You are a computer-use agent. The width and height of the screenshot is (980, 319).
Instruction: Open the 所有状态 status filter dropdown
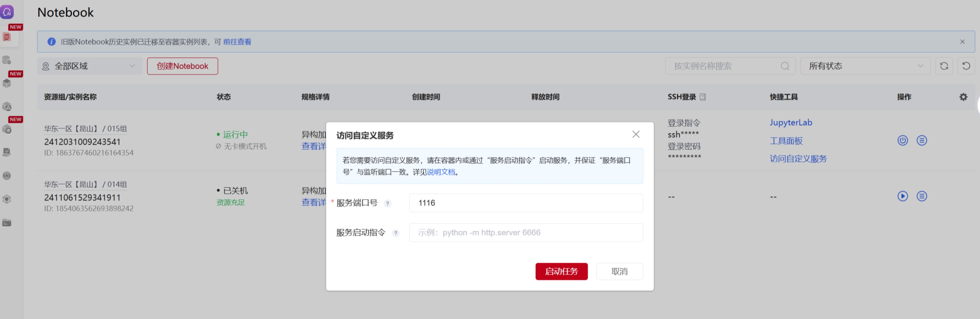[x=865, y=66]
